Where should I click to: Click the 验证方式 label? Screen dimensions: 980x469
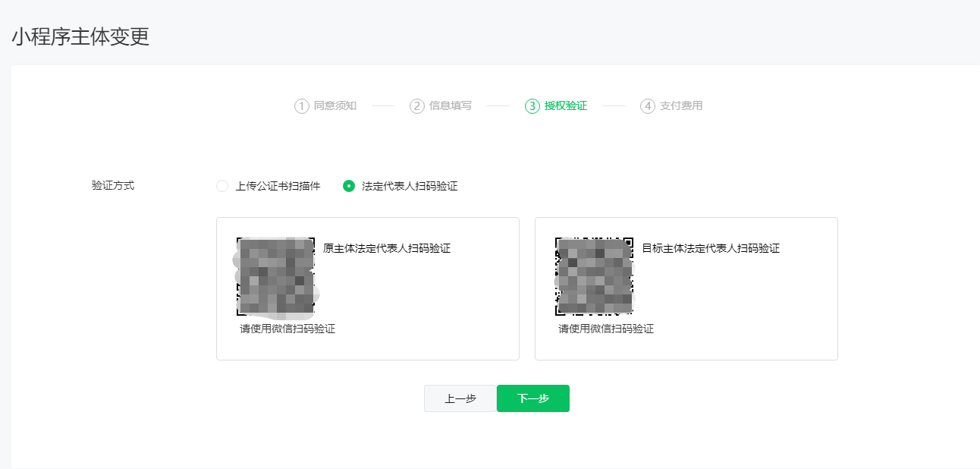click(x=113, y=185)
